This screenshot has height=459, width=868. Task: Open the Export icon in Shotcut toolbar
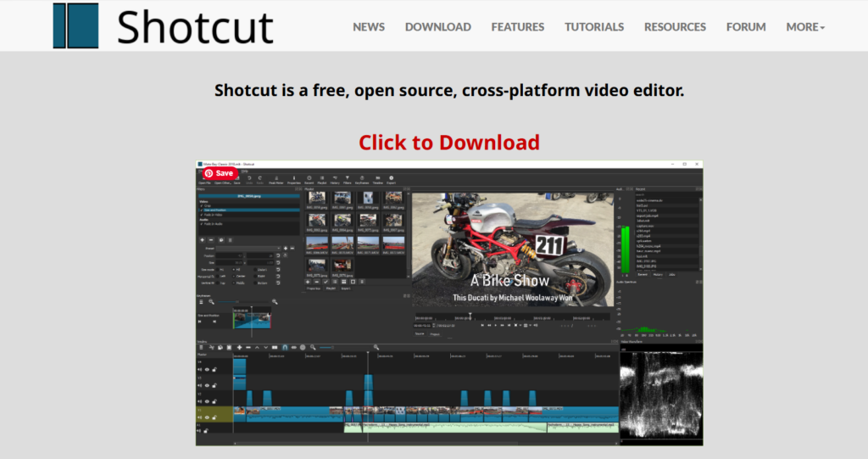click(391, 180)
